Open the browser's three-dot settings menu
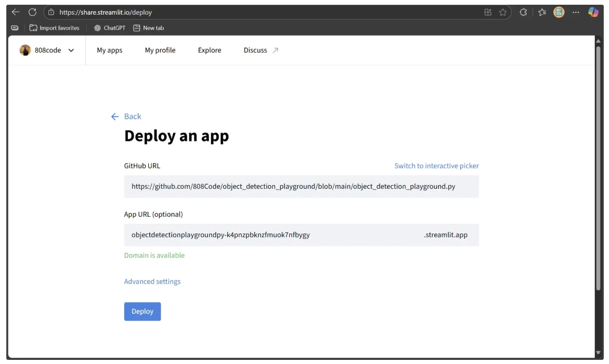 click(576, 13)
